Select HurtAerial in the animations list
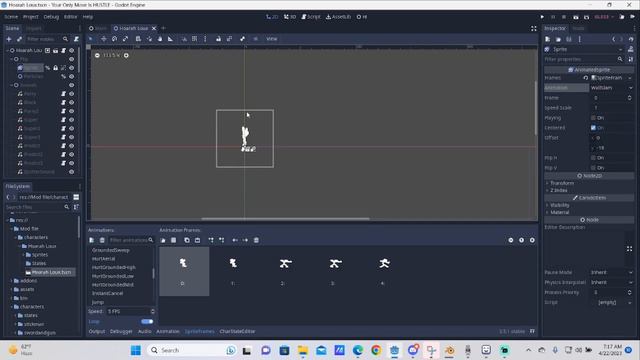The width and height of the screenshot is (640, 360). 104,259
